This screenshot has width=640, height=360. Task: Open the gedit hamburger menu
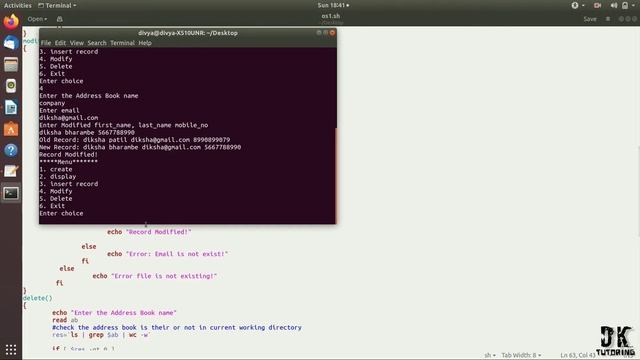[x=608, y=19]
